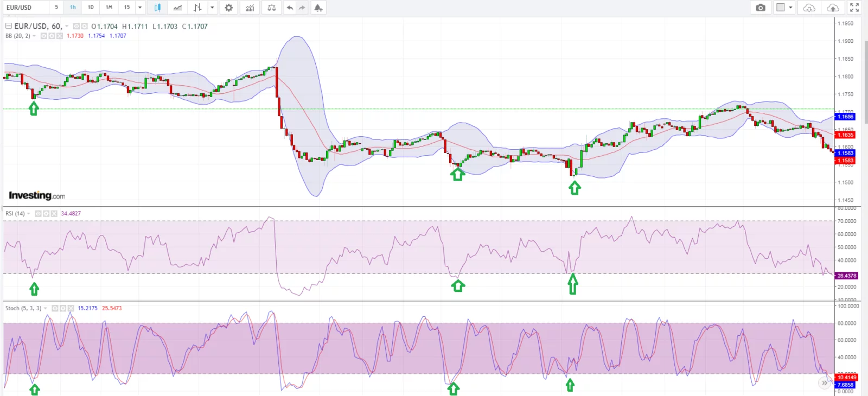Open chart settings gear in top toolbar

[229, 8]
